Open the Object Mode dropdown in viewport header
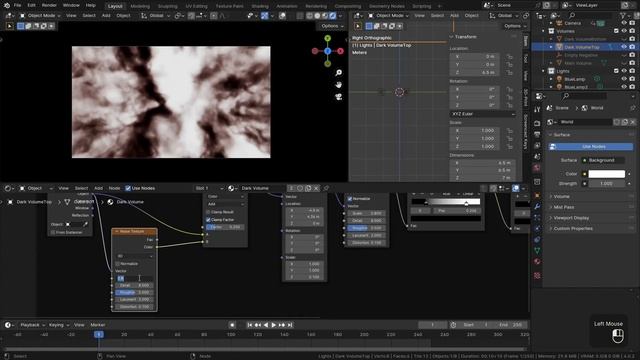This screenshot has width=640, height=360. (40, 16)
